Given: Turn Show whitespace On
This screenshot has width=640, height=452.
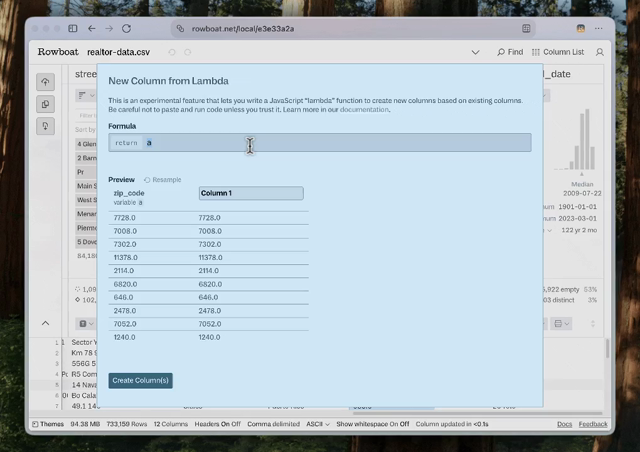Looking at the screenshot, I should [393, 424].
